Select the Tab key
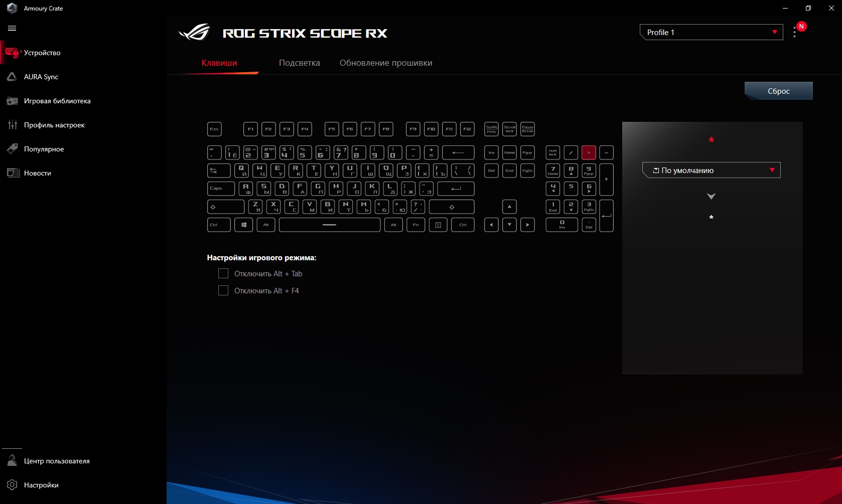The width and height of the screenshot is (842, 504). pos(219,171)
